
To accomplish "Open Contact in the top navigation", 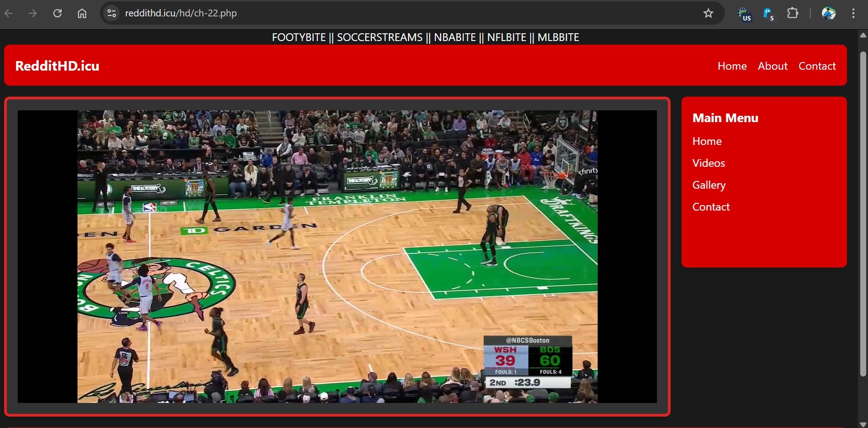I will tap(817, 66).
